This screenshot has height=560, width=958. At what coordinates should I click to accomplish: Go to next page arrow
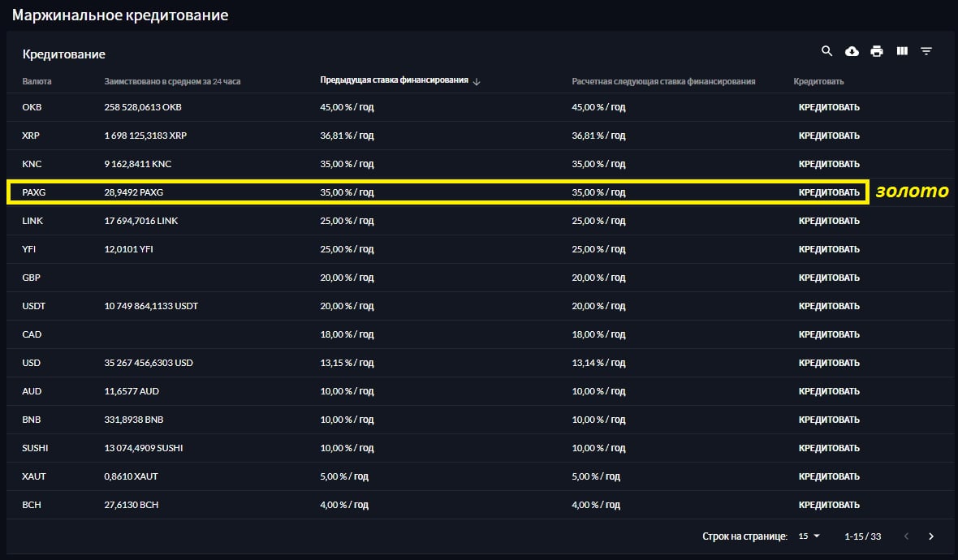point(931,536)
